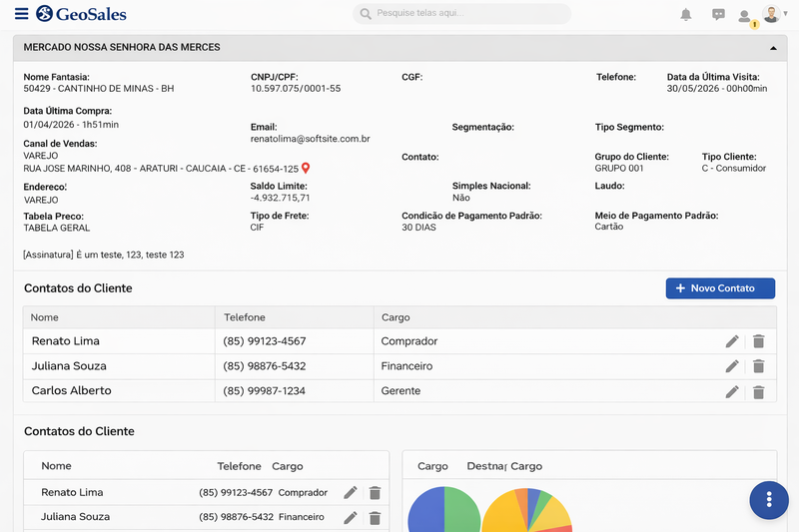Sort by the Telefone column in the wide table
This screenshot has height=532, width=799.
pyautogui.click(x=245, y=317)
